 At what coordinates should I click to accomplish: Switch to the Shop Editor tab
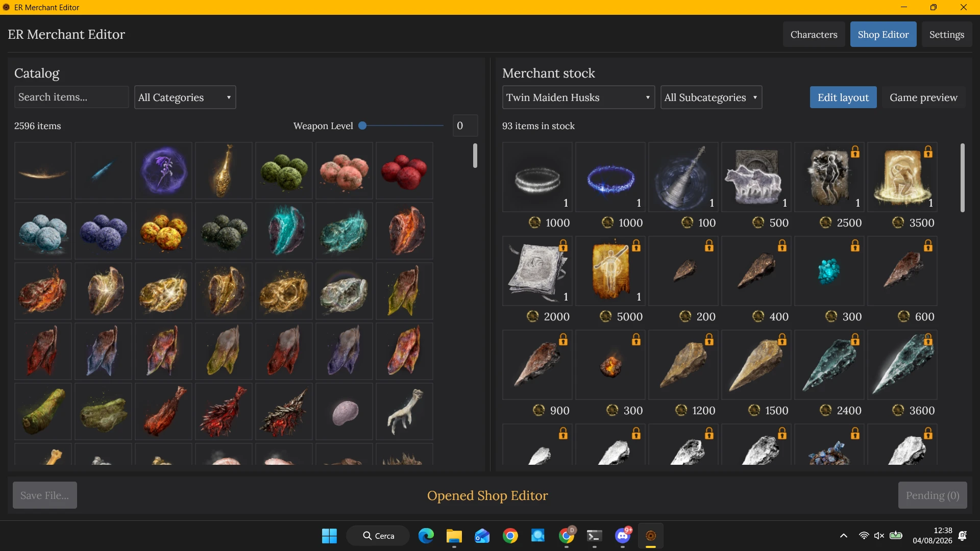click(883, 34)
